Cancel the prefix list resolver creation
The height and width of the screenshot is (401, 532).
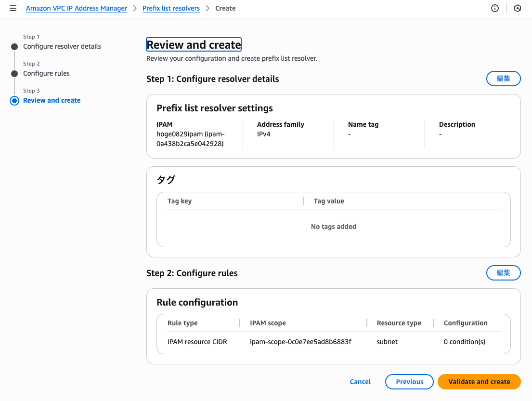pyautogui.click(x=360, y=382)
